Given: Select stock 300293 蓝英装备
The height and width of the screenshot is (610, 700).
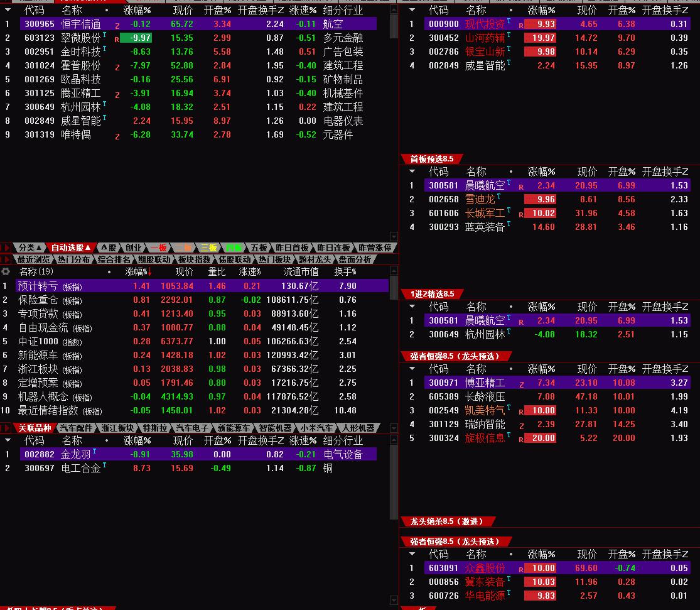Looking at the screenshot, I should (x=557, y=227).
